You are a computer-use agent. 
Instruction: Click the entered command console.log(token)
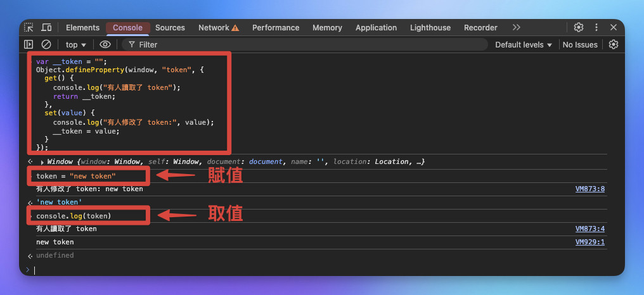point(74,216)
